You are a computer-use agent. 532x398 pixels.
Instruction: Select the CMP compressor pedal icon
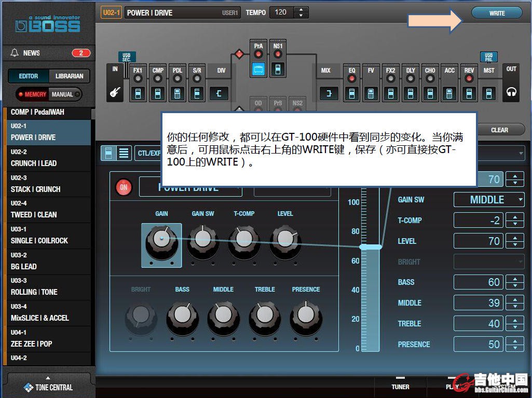[x=158, y=93]
